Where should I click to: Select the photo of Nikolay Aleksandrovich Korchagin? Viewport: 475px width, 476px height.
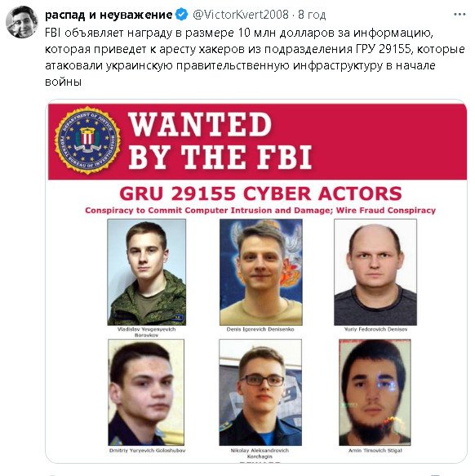260,392
